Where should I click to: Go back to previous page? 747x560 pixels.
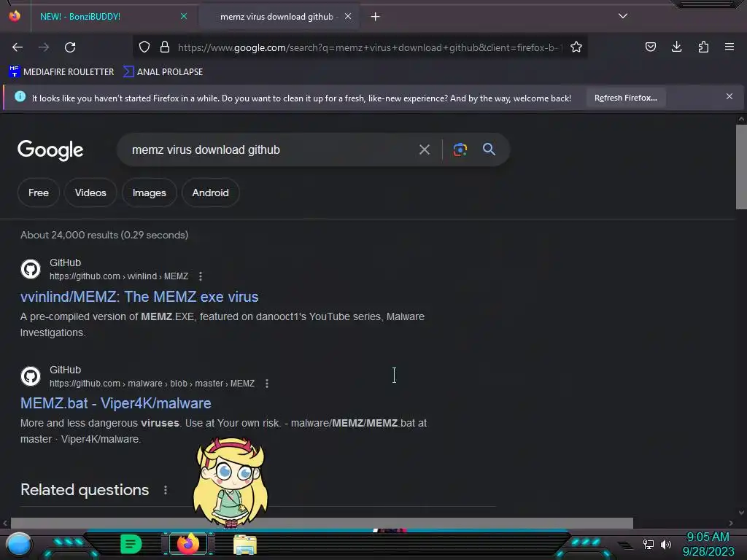[18, 47]
